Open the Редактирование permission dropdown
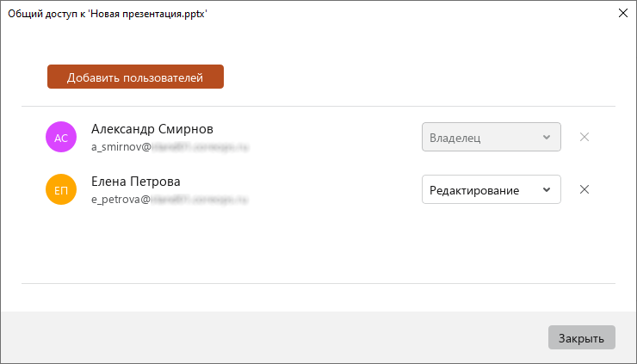The image size is (637, 364). pyautogui.click(x=492, y=189)
